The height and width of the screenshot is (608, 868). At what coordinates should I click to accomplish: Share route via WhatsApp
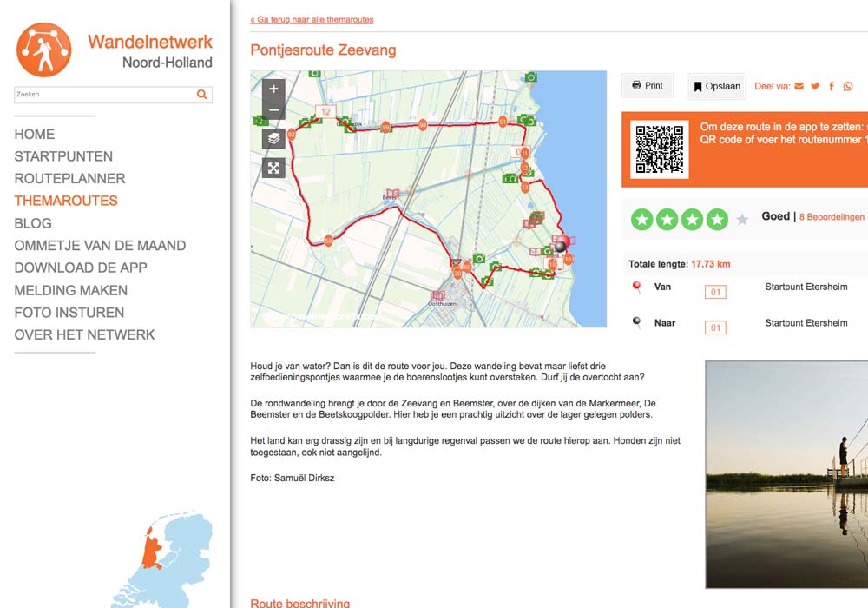[848, 86]
